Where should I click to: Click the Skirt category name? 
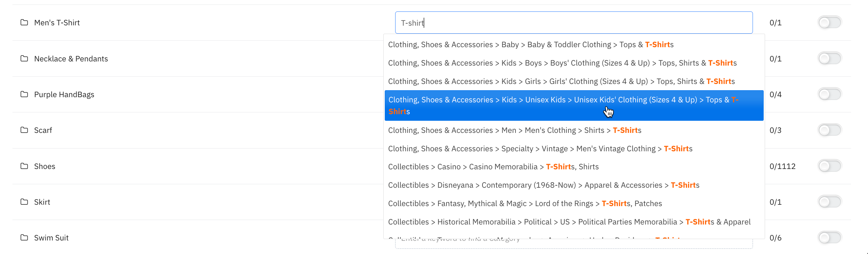(42, 202)
